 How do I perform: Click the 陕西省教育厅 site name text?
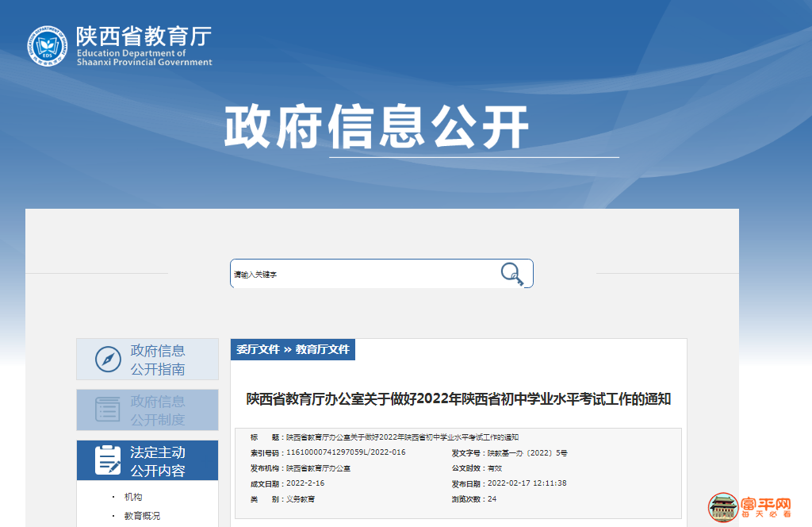144,37
